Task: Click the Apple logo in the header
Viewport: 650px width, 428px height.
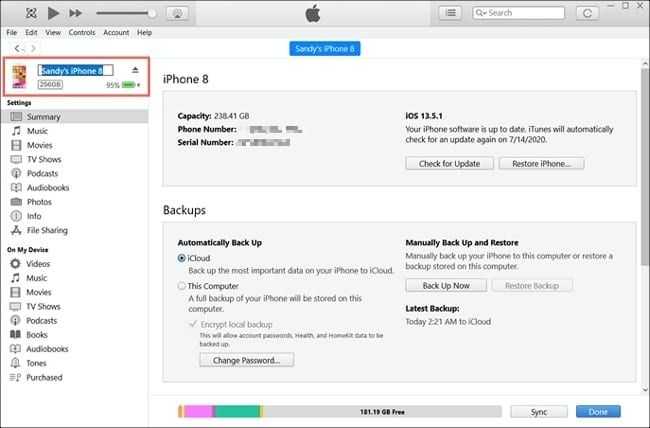Action: pos(313,13)
